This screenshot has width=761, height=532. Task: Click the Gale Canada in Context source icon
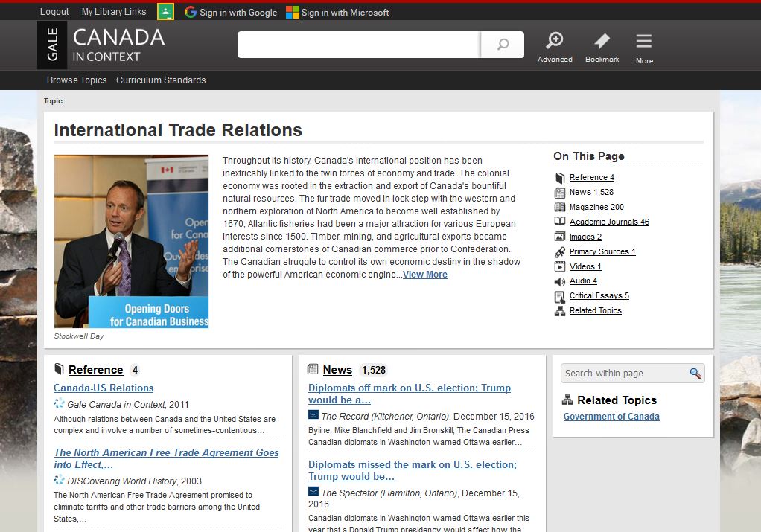click(60, 403)
